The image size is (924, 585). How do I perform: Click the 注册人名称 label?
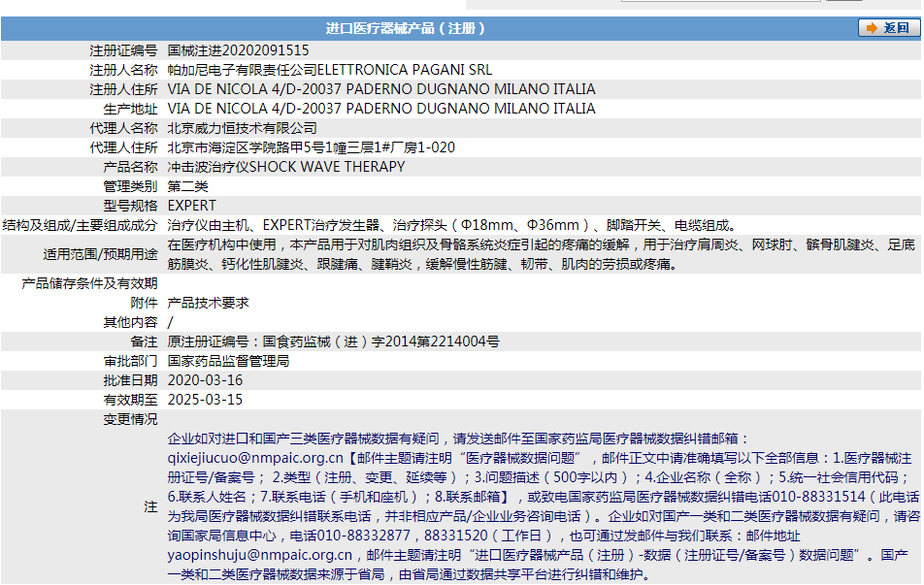pos(123,70)
